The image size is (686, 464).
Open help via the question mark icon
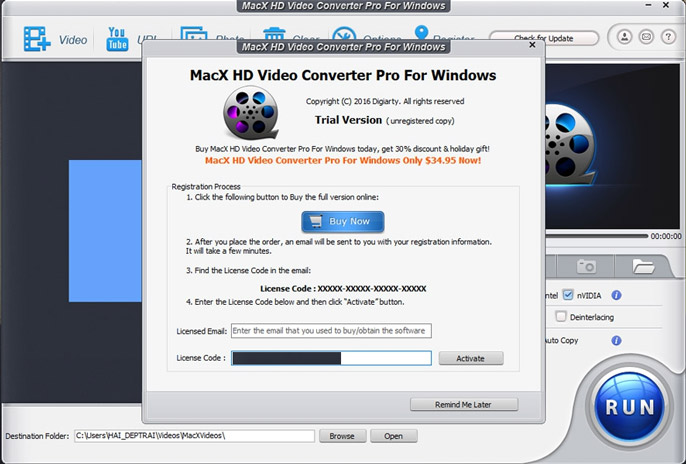point(668,37)
